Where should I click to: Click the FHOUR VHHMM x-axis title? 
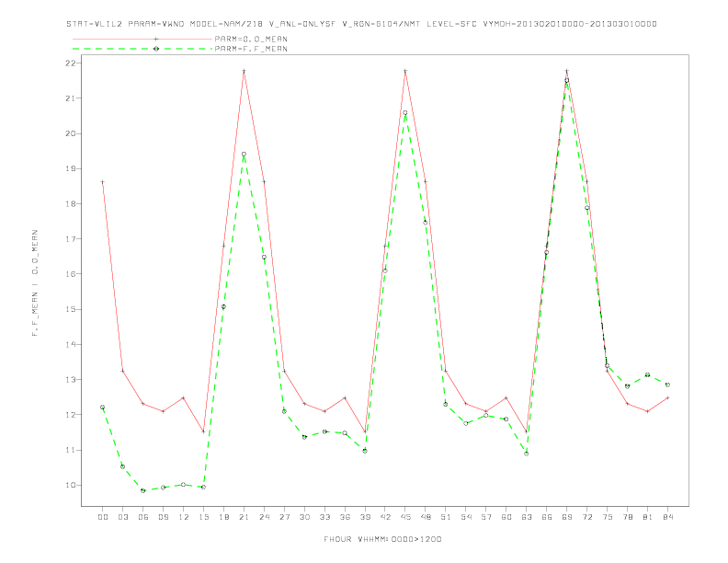pos(382,539)
